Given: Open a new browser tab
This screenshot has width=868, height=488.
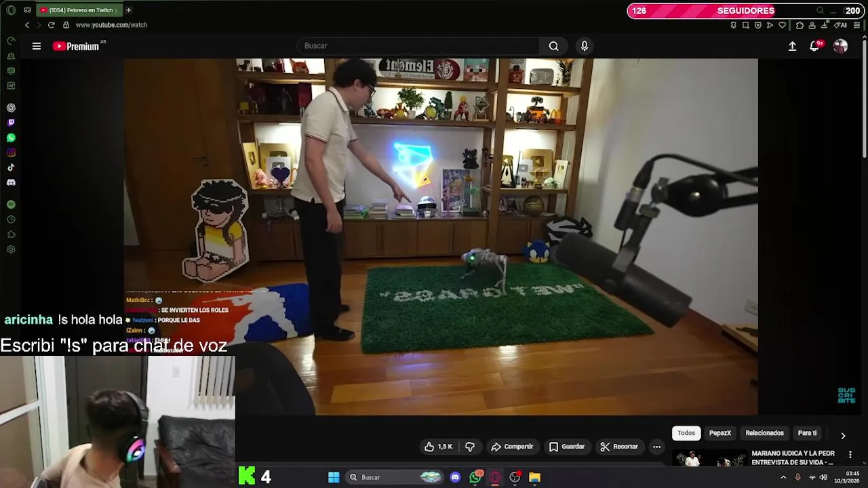Looking at the screenshot, I should coord(128,10).
